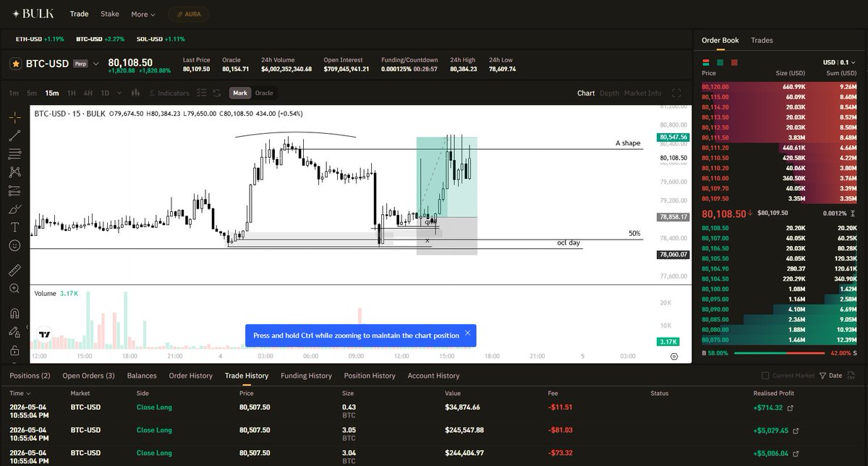Open $5,029.45 realised profit share link
The image size is (868, 466).
pos(796,430)
